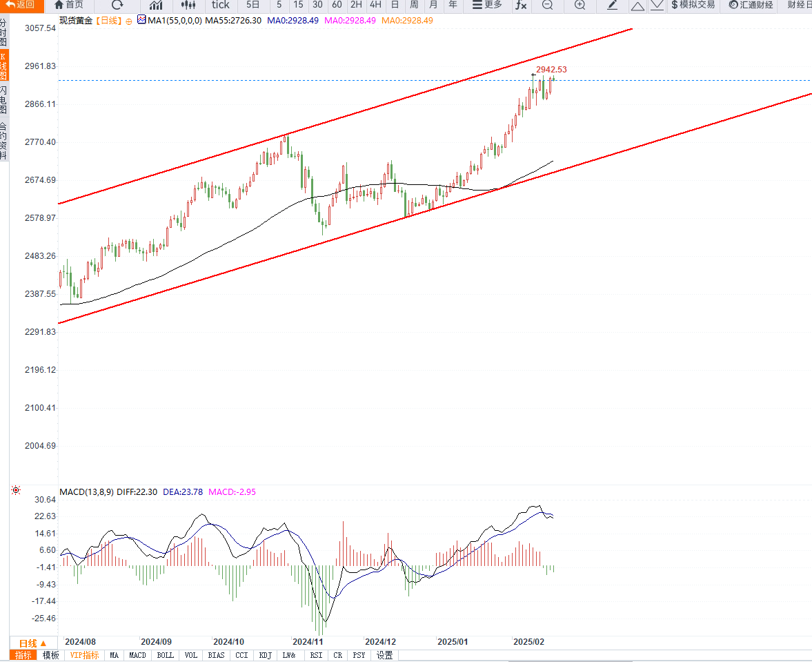This screenshot has width=812, height=662.
Task: Click the orange MA0:2928.49 label
Action: click(x=407, y=21)
